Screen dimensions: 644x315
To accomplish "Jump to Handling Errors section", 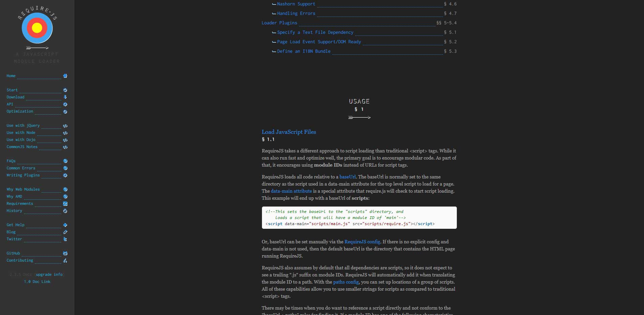I will coord(296,14).
